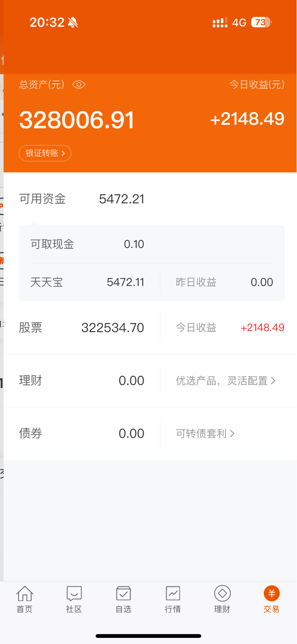
Task: Tap the 天天宝 balance entry
Action: pos(87,282)
